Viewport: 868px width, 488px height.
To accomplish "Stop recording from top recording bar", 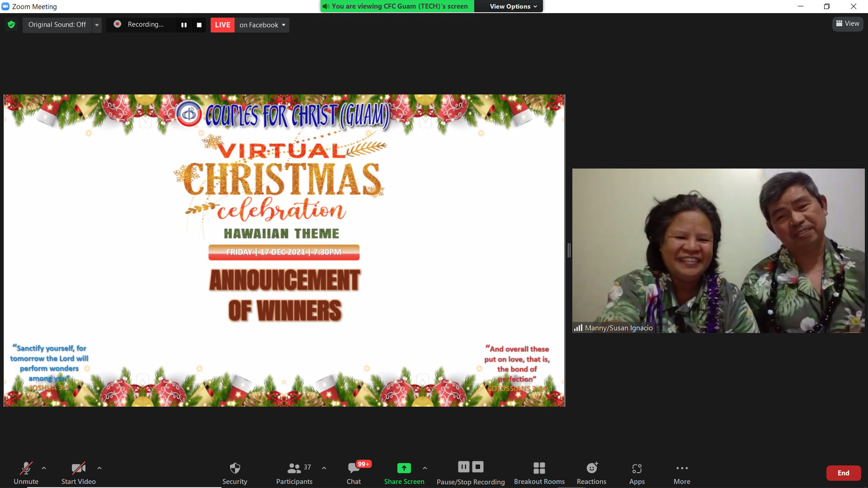I will [199, 25].
